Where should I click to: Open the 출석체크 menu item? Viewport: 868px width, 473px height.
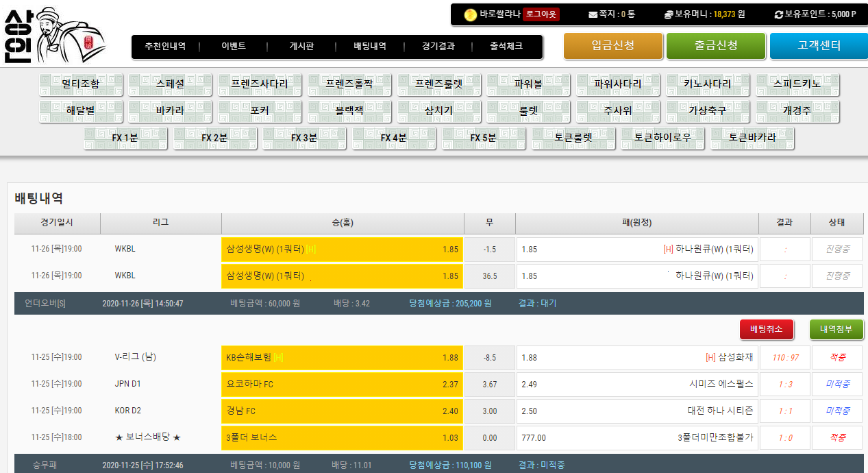point(506,47)
